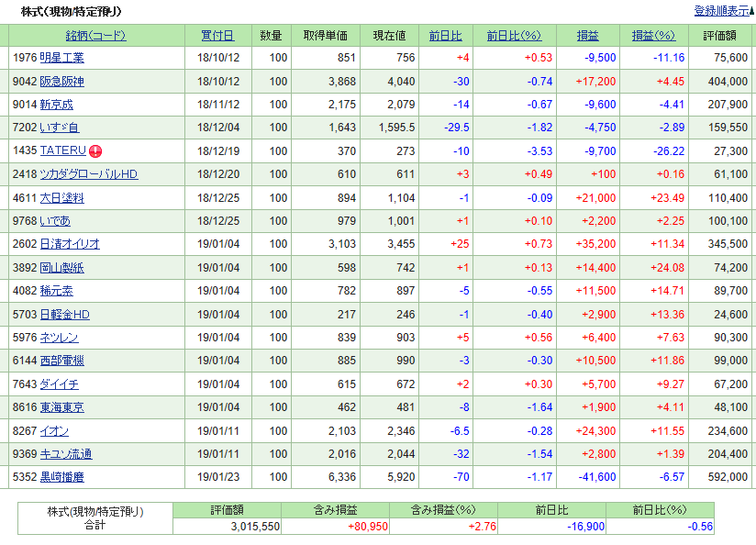The image size is (756, 545).
Task: Open stock link ダイイチ
Action: click(59, 384)
